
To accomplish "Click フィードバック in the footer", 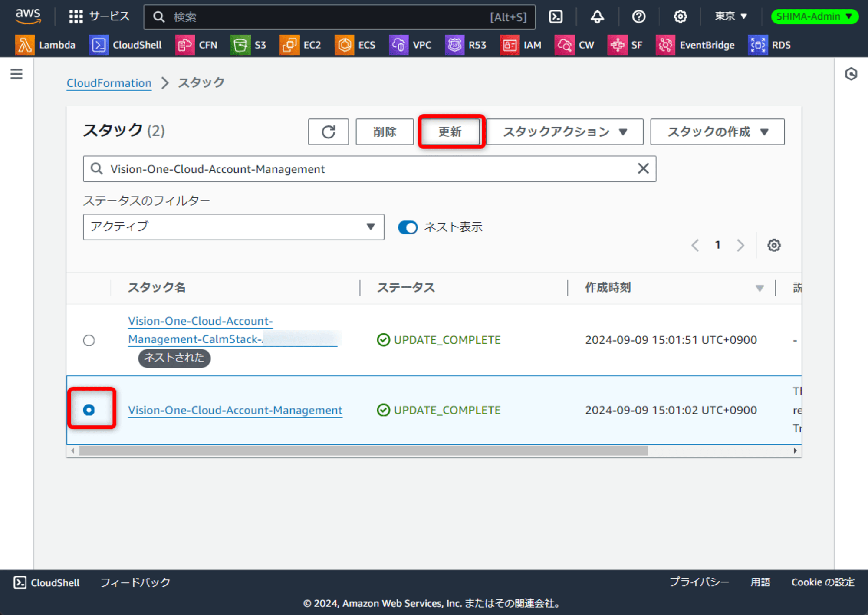I will coord(135,582).
